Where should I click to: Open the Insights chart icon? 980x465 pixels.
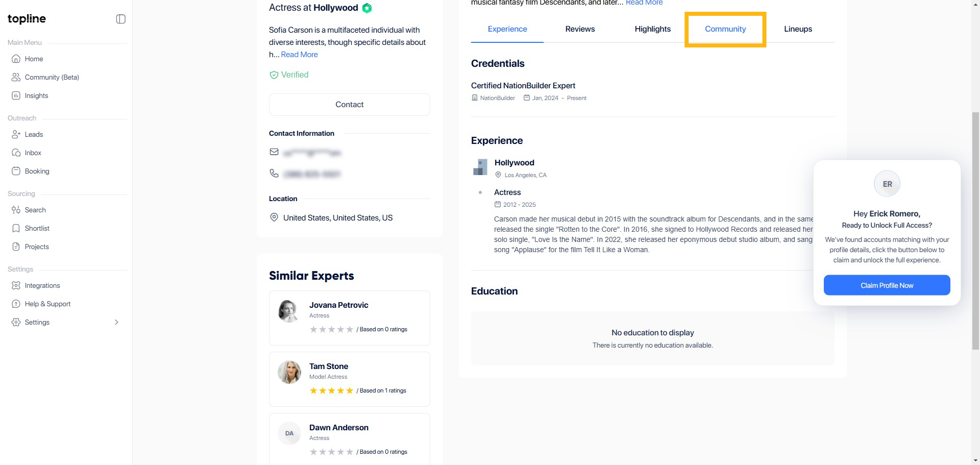tap(16, 95)
